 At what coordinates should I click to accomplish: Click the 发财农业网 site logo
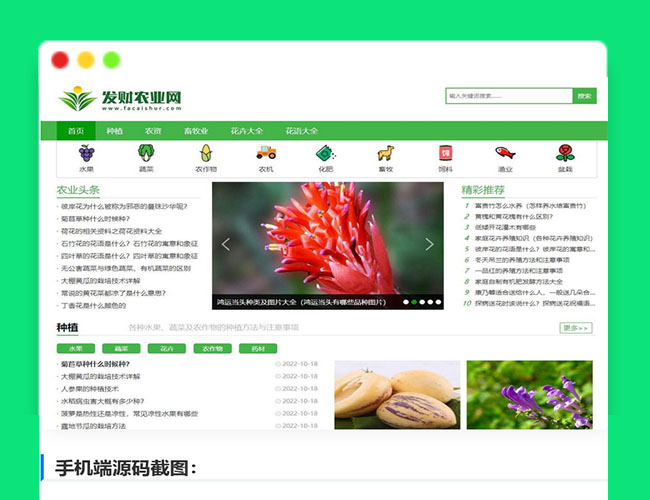120,99
